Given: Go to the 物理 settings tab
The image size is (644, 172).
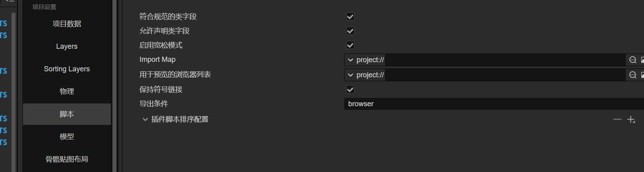Looking at the screenshot, I should [x=67, y=92].
